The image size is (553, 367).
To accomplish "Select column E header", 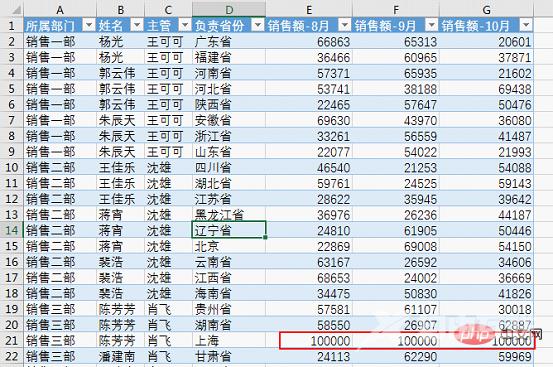I will (x=309, y=9).
